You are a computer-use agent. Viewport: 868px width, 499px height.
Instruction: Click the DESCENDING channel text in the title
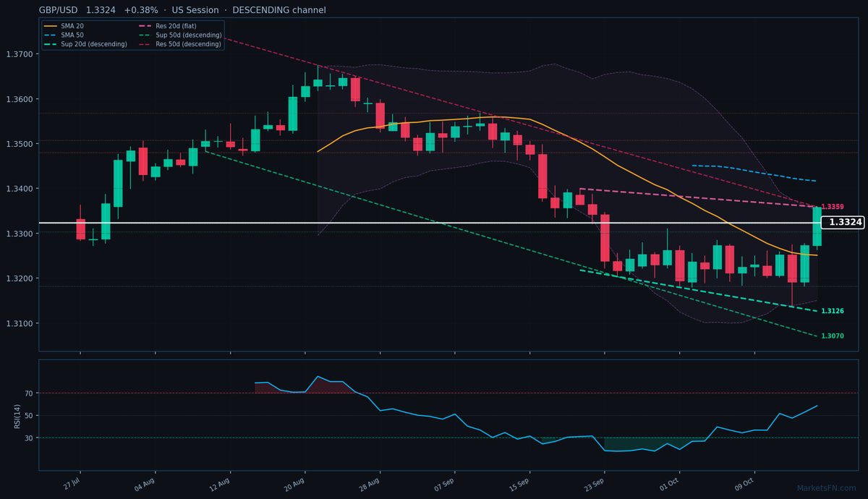(x=279, y=10)
